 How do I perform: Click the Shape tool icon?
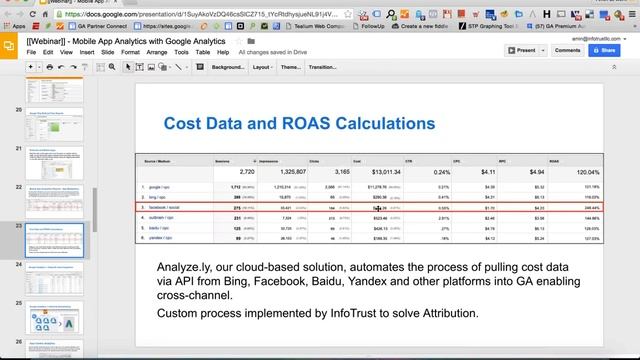(x=162, y=67)
